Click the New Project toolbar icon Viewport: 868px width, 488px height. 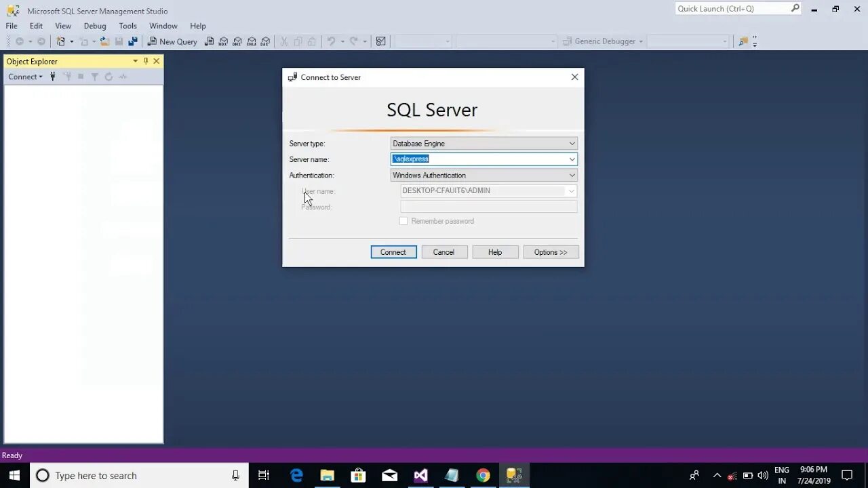[62, 41]
